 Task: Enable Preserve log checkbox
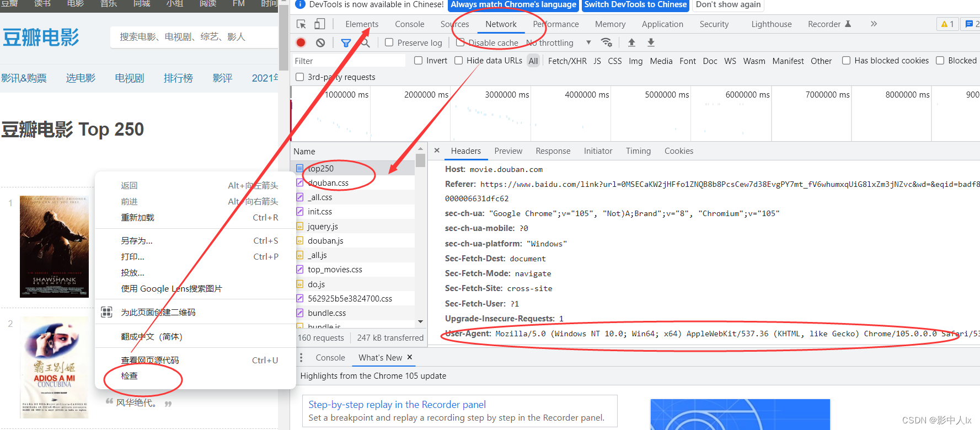pyautogui.click(x=389, y=42)
